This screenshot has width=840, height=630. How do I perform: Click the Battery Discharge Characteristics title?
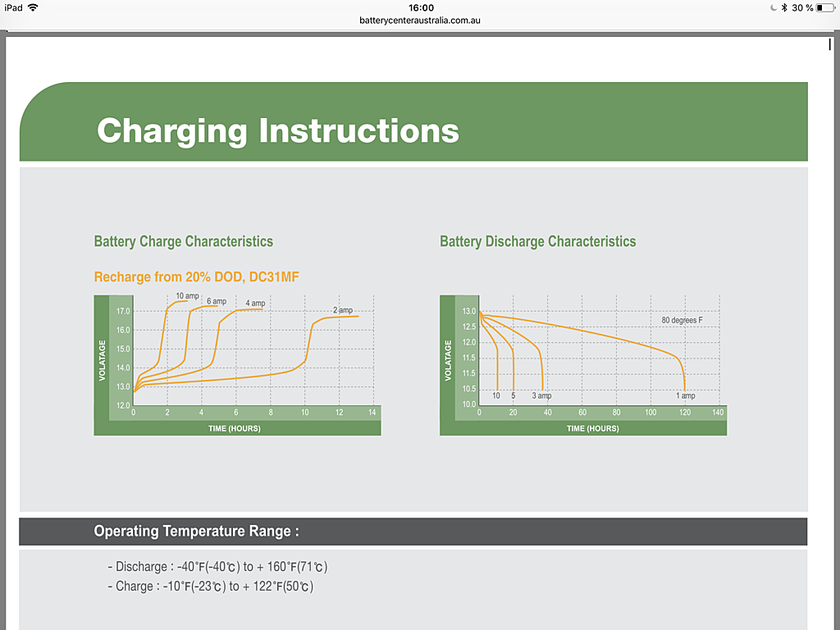(x=538, y=242)
